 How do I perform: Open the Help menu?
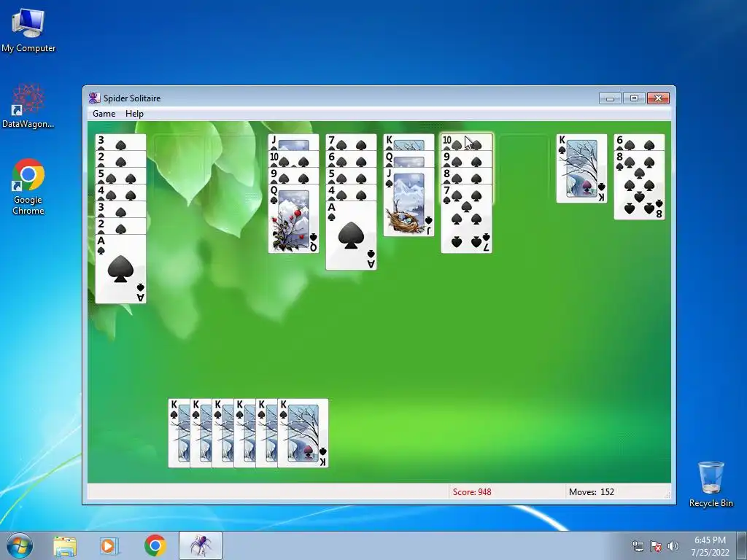tap(134, 113)
